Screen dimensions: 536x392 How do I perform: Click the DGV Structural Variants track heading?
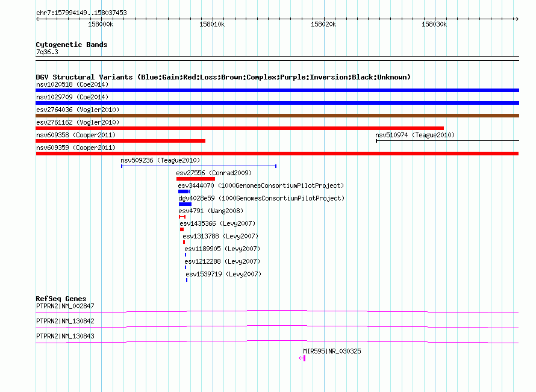point(223,77)
